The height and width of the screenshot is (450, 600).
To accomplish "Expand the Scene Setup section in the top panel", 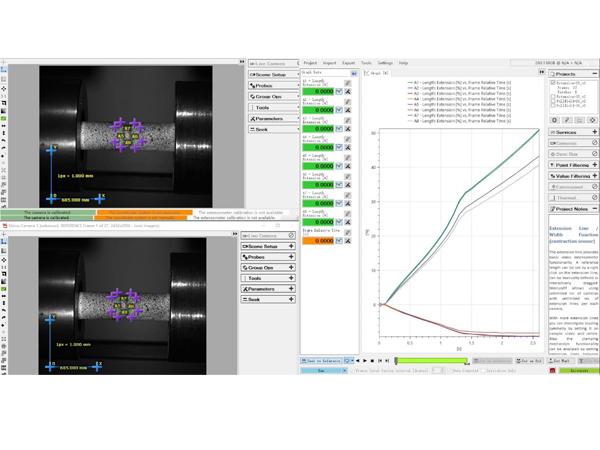I will [271, 74].
